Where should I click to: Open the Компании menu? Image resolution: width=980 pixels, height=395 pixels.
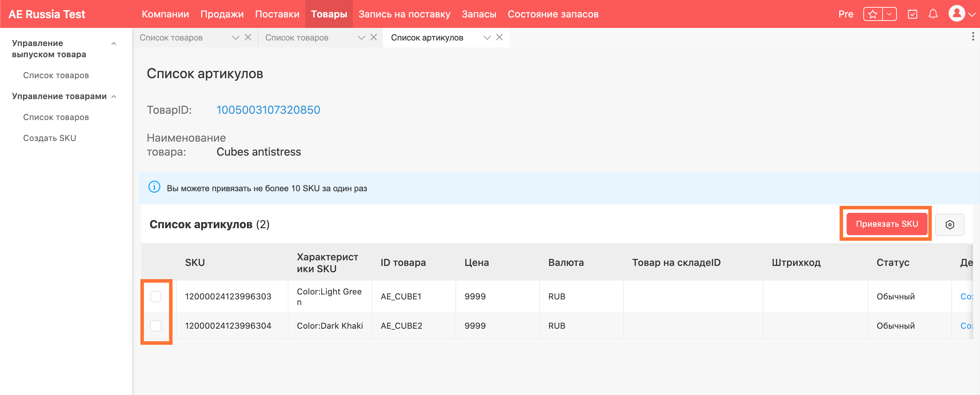[165, 14]
